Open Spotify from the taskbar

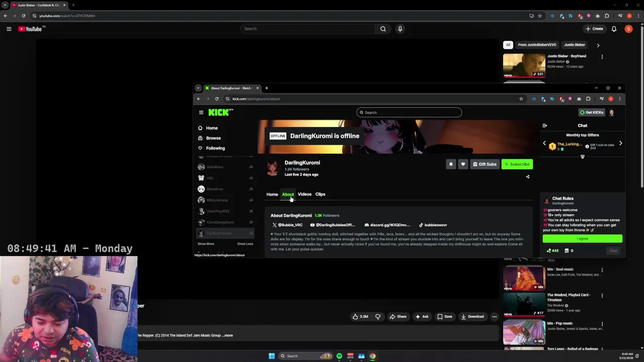[x=339, y=356]
